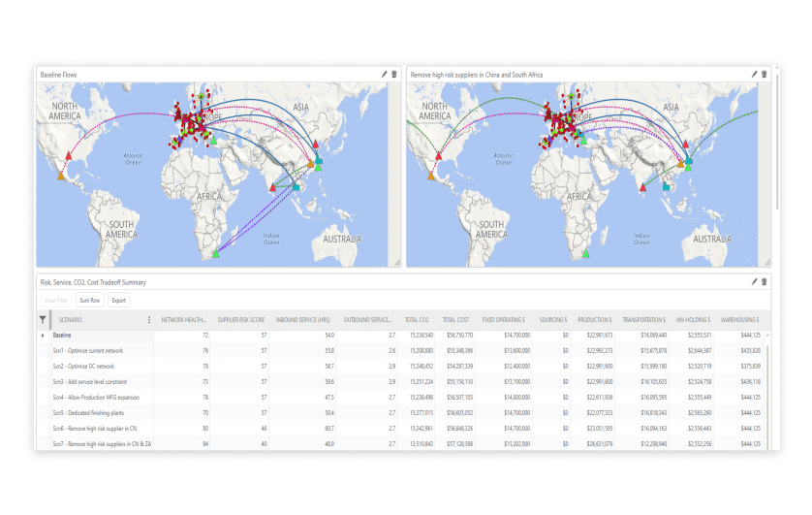The image size is (812, 515).
Task: Delete the Tradeoff Summary table panel
Action: click(x=765, y=282)
